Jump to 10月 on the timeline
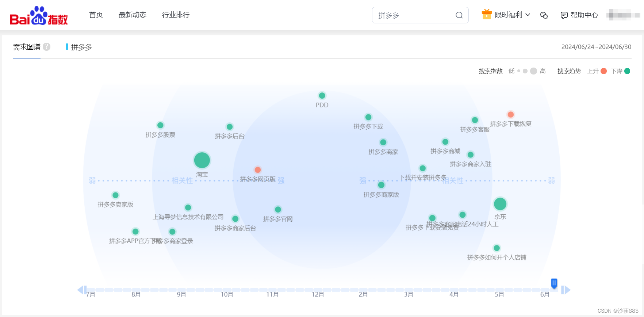 tap(227, 294)
